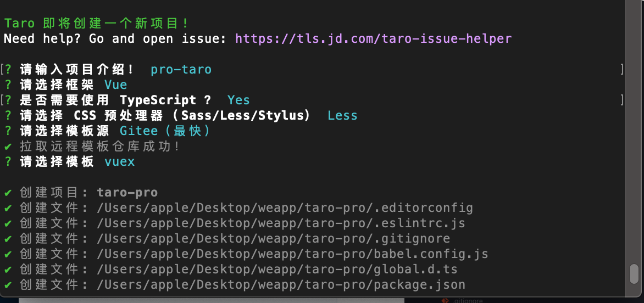
Task: Click the 'pro-taro' project description answer
Action: (x=181, y=70)
